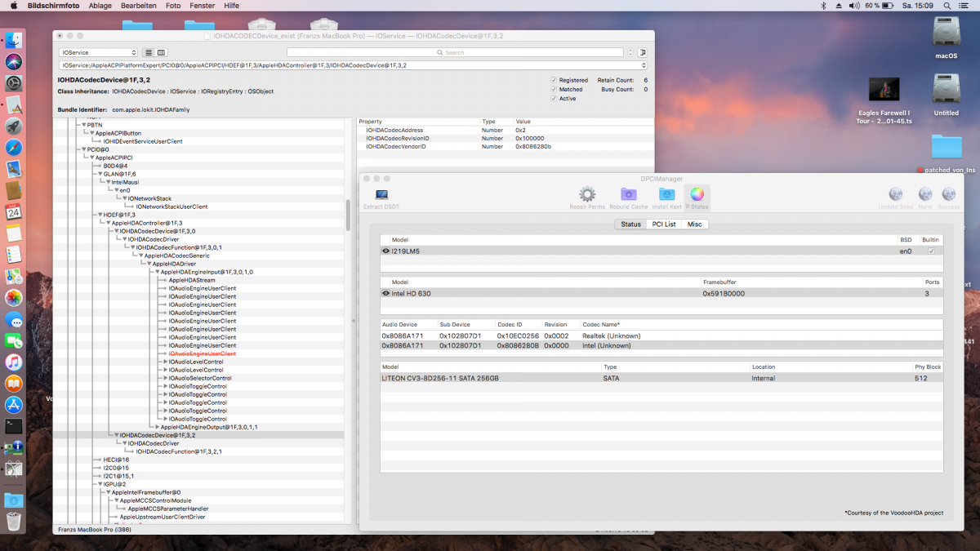
Task: Toggle the Registered checkbox
Action: (554, 80)
